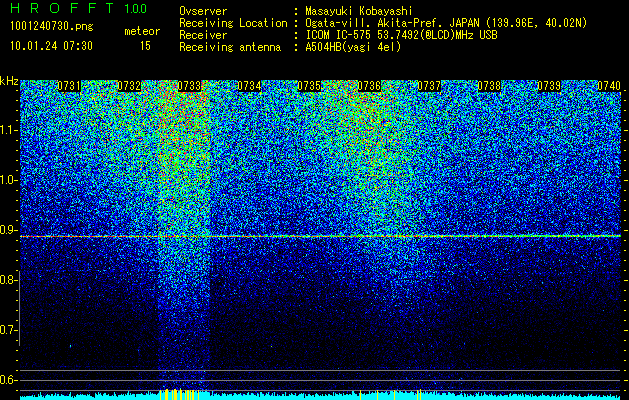Select the file name 1001240730.png
Viewport: 629px width, 400px height.
click(x=52, y=27)
